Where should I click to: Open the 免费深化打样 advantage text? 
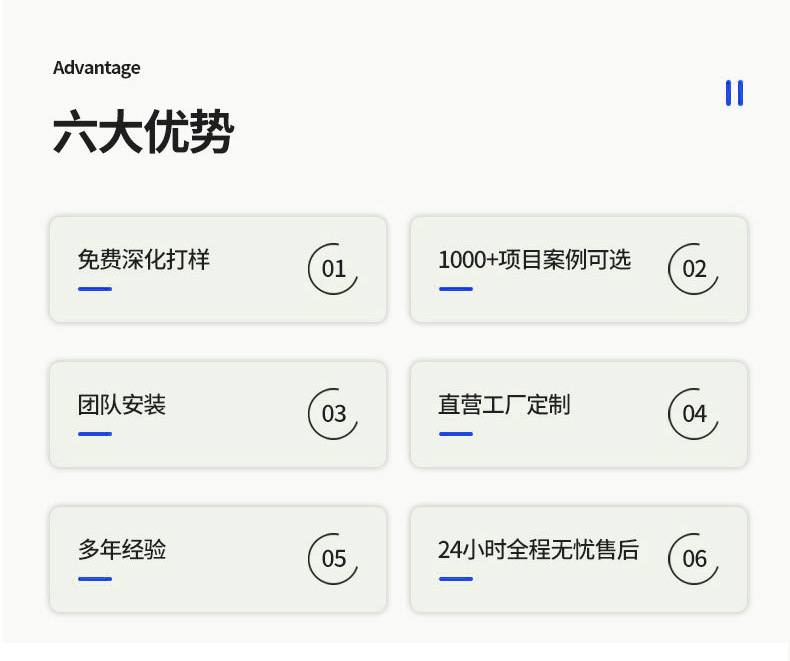coord(144,260)
